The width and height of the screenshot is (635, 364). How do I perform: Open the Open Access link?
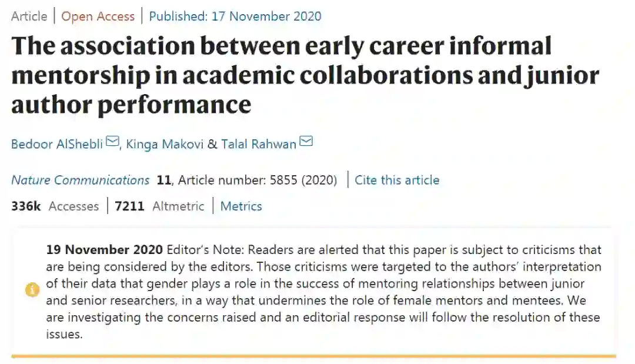pyautogui.click(x=98, y=16)
